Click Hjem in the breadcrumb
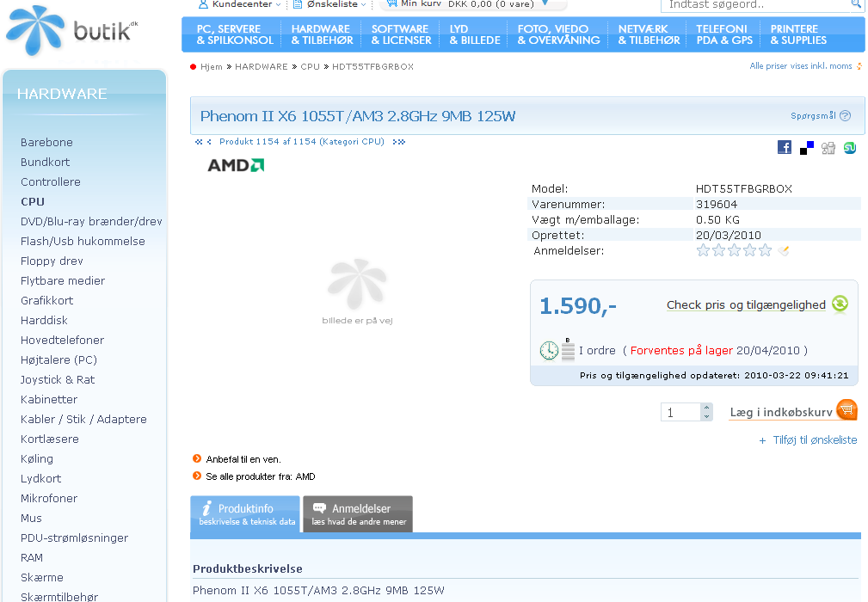 click(x=212, y=66)
